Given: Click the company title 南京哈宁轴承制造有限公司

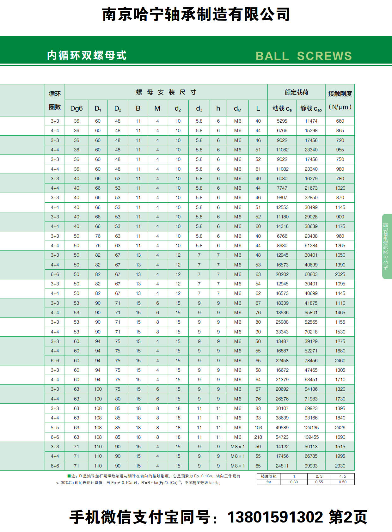Looking at the screenshot, I should [196, 15].
